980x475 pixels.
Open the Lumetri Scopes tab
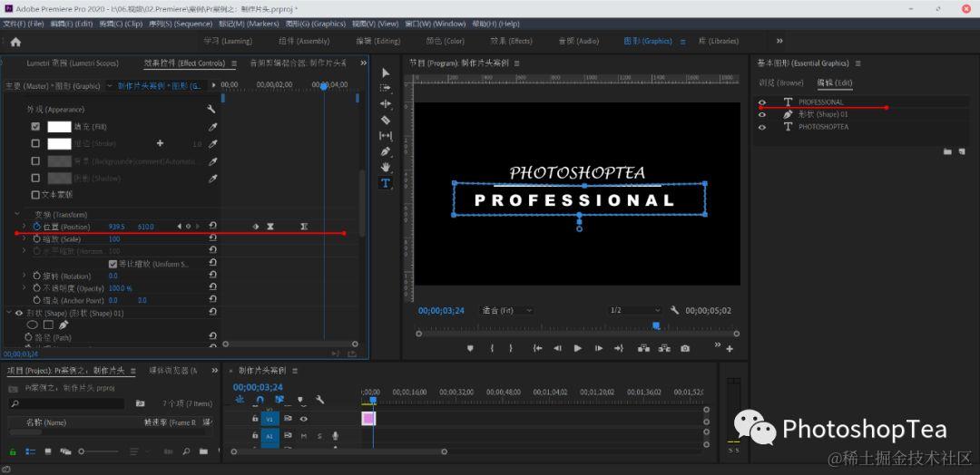(72, 63)
